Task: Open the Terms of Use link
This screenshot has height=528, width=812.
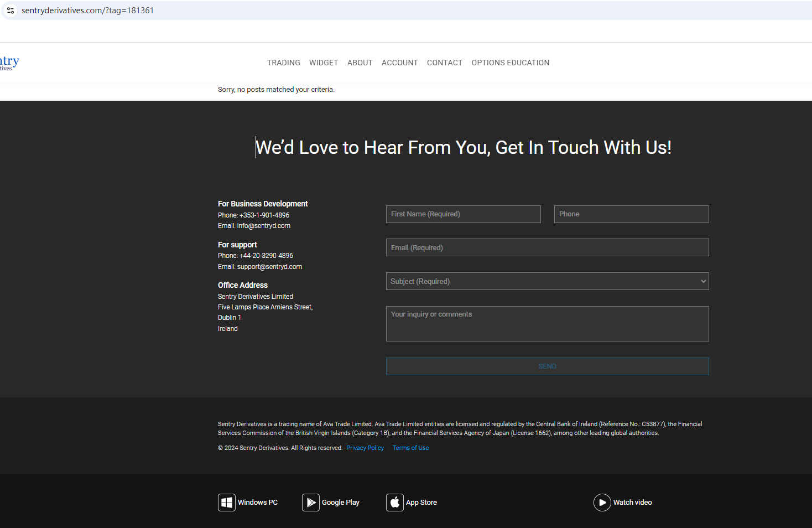Action: 410,448
